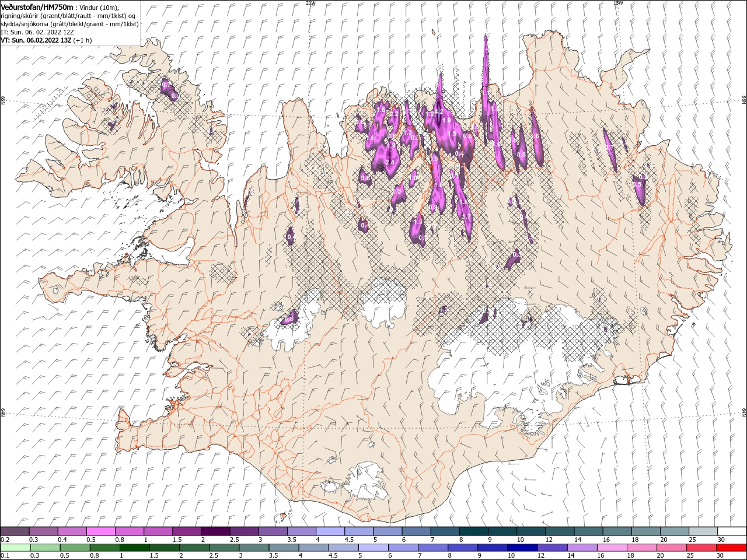Viewport: 747px width, 560px height.
Task: Pick the darkest green rain swatch at 1
Action: (135, 548)
